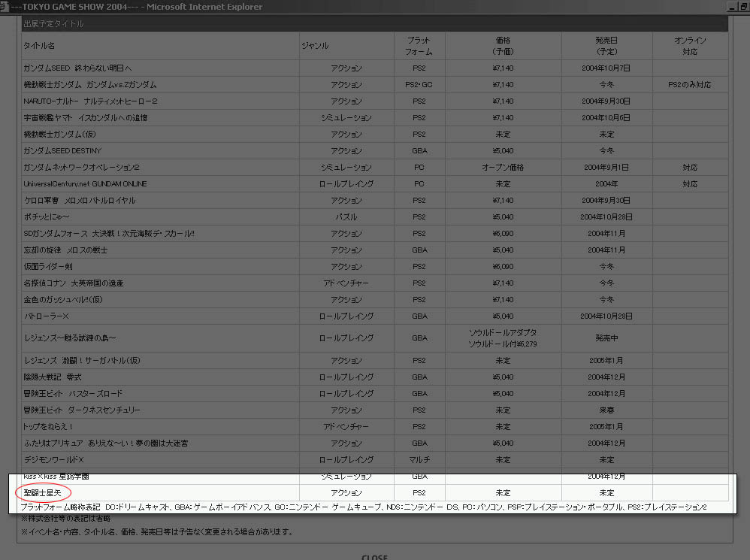The height and width of the screenshot is (560, 750).
Task: Click title 'UniversalCentury.net GUNDAM ONLINE'
Action: [x=85, y=183]
